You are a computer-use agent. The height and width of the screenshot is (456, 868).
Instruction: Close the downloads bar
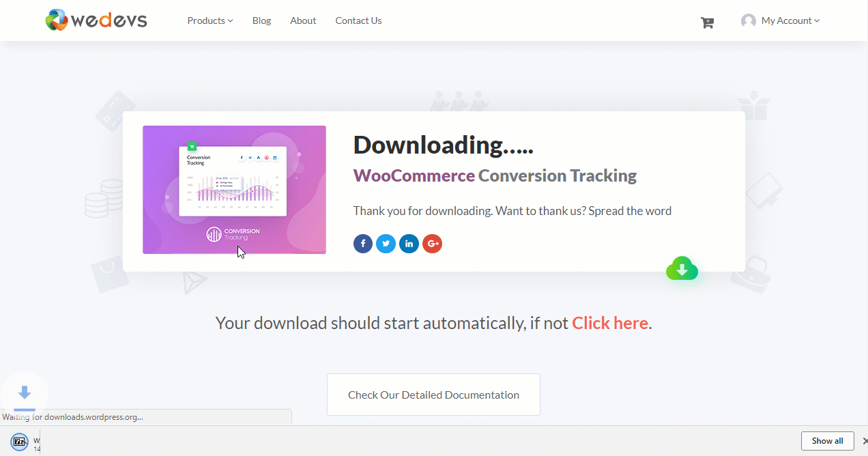(865, 441)
